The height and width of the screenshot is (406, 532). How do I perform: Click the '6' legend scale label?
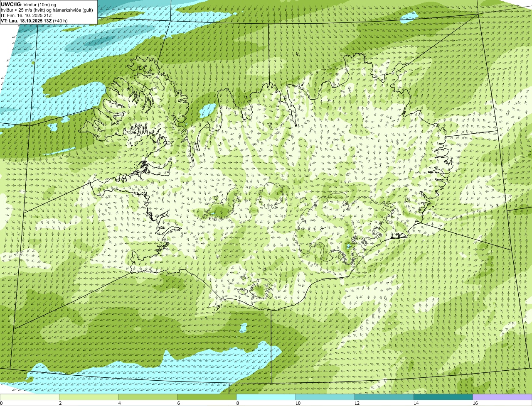pos(178,403)
